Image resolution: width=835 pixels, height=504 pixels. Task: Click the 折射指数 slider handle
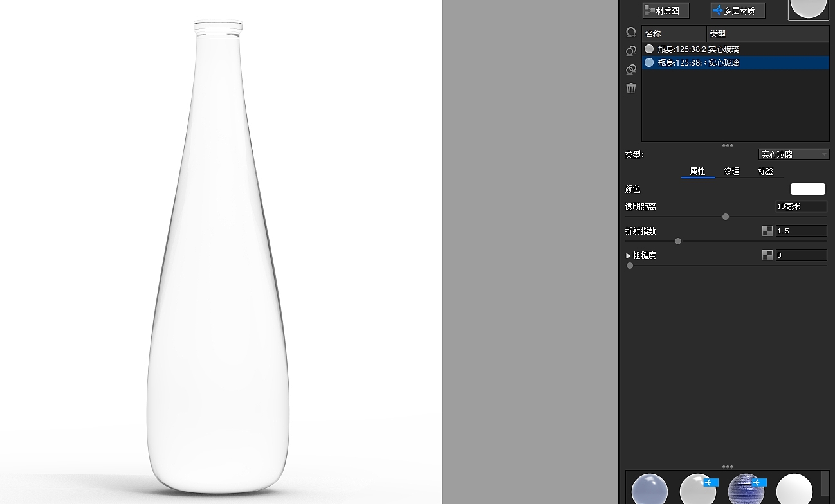pyautogui.click(x=677, y=241)
